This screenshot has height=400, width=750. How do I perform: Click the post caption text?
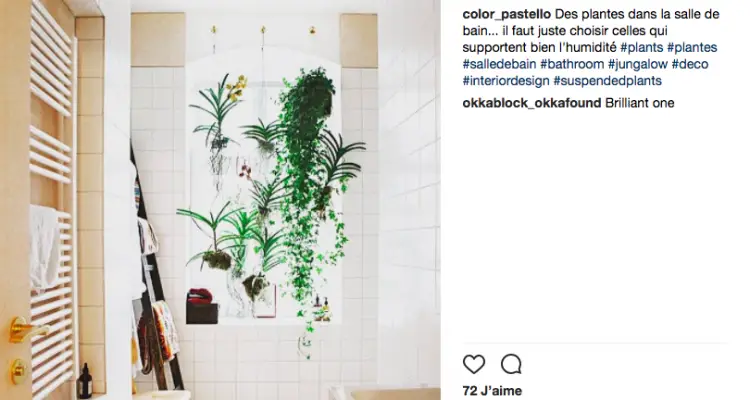tap(591, 47)
